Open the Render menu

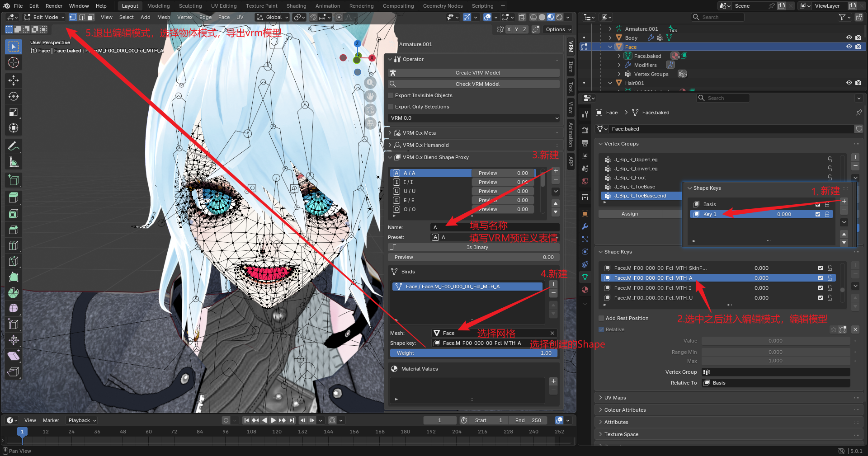point(54,6)
